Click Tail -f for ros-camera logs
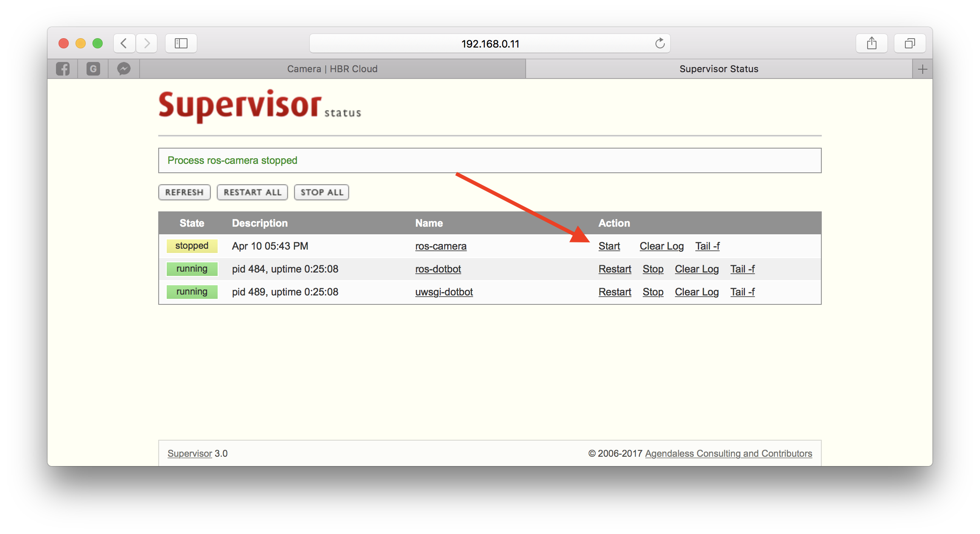The height and width of the screenshot is (534, 980). coord(708,246)
